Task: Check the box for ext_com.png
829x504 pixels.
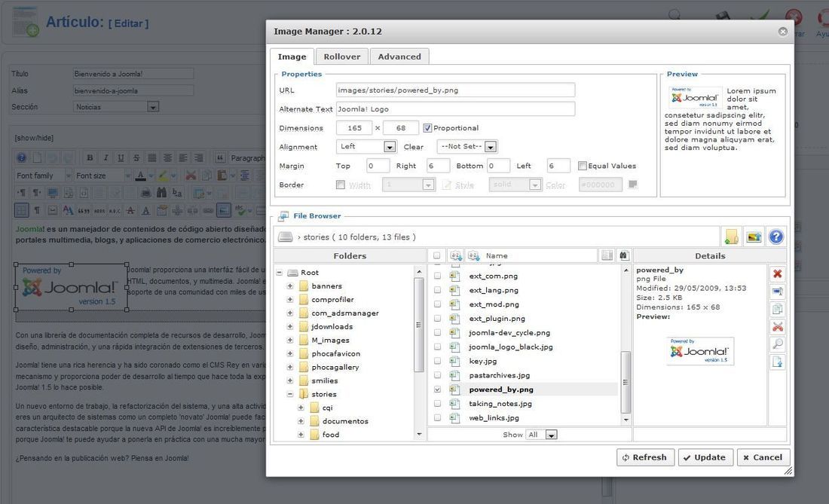Action: pos(437,276)
